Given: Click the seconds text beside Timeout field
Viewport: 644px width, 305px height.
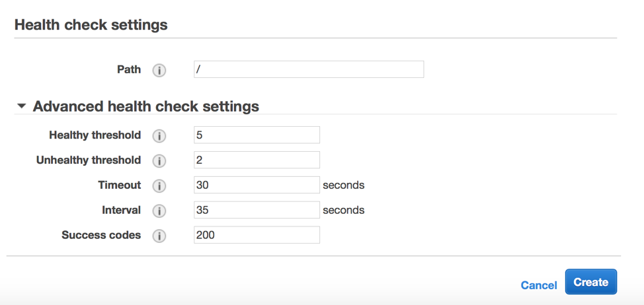Looking at the screenshot, I should pyautogui.click(x=343, y=186).
